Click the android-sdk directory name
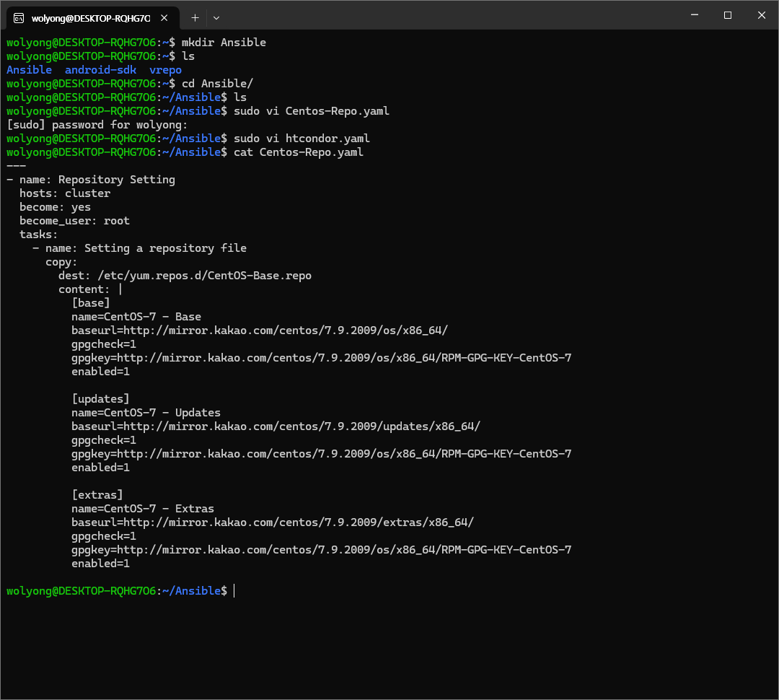The image size is (779, 700). click(100, 70)
